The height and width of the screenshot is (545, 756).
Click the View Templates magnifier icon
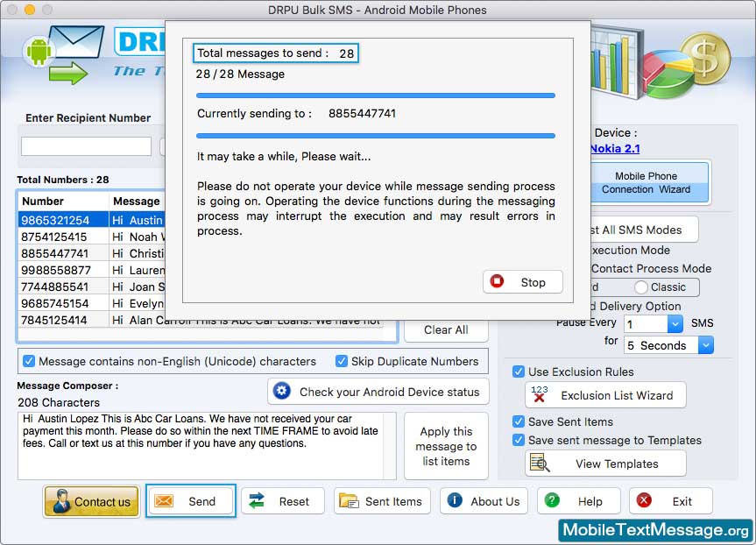[x=540, y=463]
